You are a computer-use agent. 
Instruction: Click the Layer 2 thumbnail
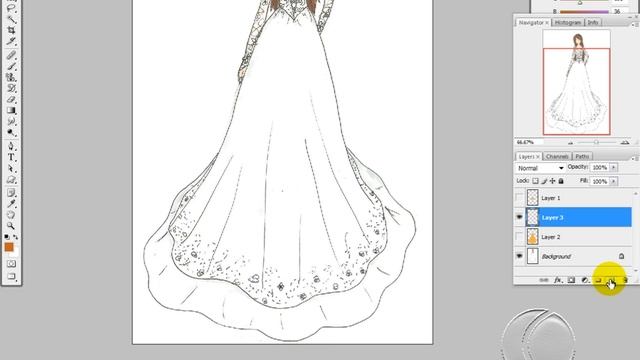[532, 237]
